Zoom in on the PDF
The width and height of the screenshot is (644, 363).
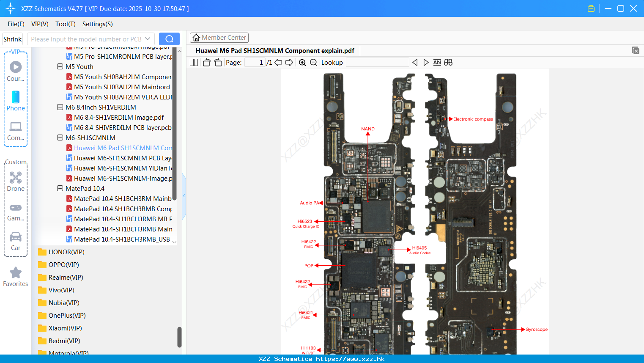coord(302,63)
